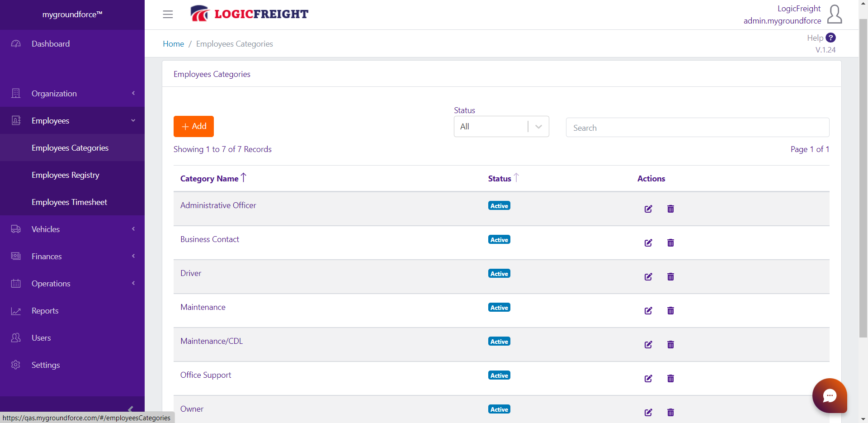
Task: Edit the Driver category
Action: (648, 276)
